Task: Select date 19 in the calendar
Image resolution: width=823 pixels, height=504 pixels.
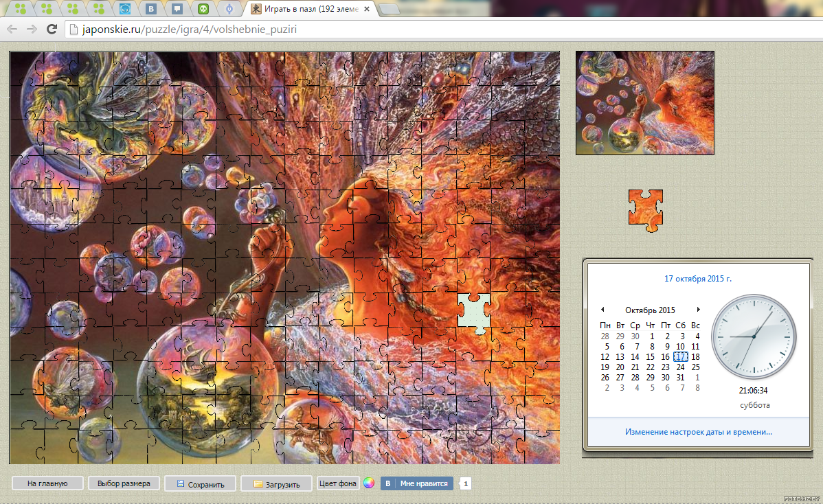Action: click(x=605, y=367)
